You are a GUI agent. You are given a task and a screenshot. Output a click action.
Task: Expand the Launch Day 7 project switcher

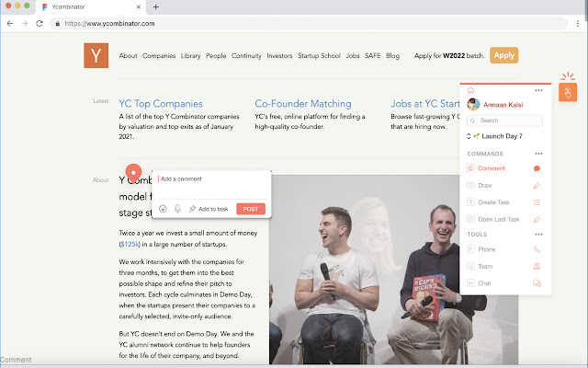[469, 136]
